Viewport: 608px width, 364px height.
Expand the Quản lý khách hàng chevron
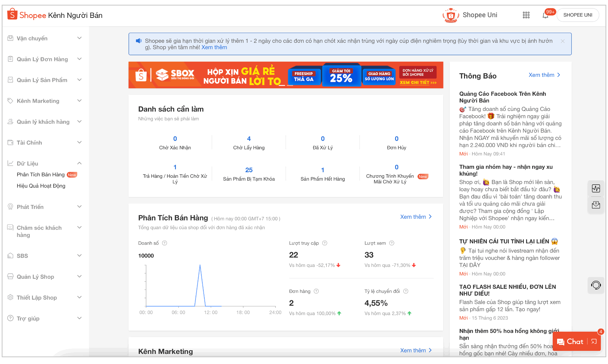tap(80, 122)
